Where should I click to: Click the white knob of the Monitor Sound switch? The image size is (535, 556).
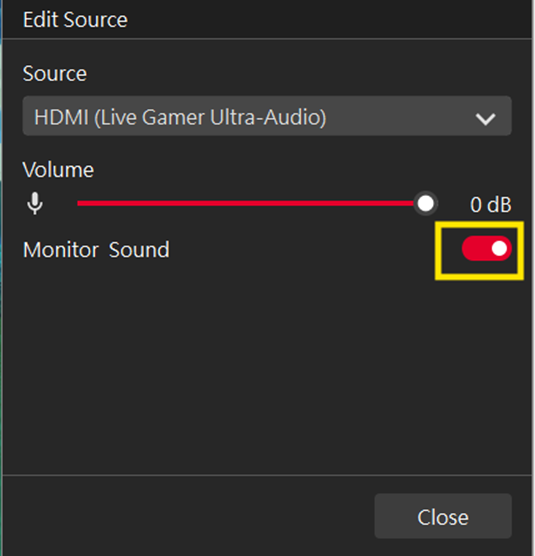click(499, 248)
